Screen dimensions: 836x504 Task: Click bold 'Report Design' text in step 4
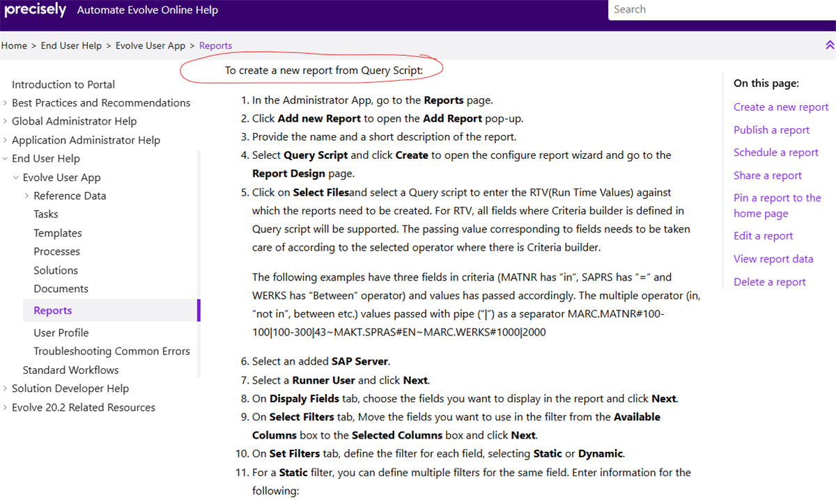click(x=288, y=173)
